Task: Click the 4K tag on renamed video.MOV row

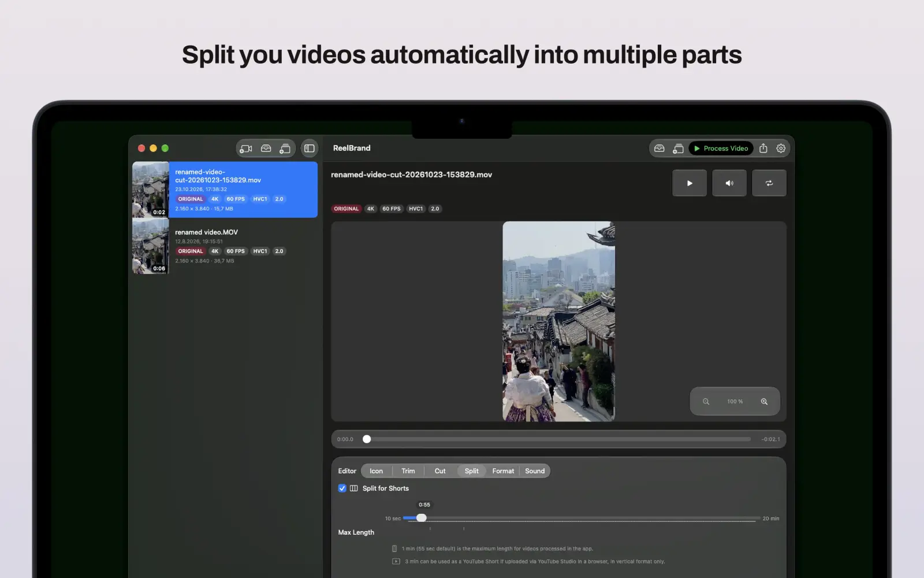Action: pyautogui.click(x=215, y=251)
